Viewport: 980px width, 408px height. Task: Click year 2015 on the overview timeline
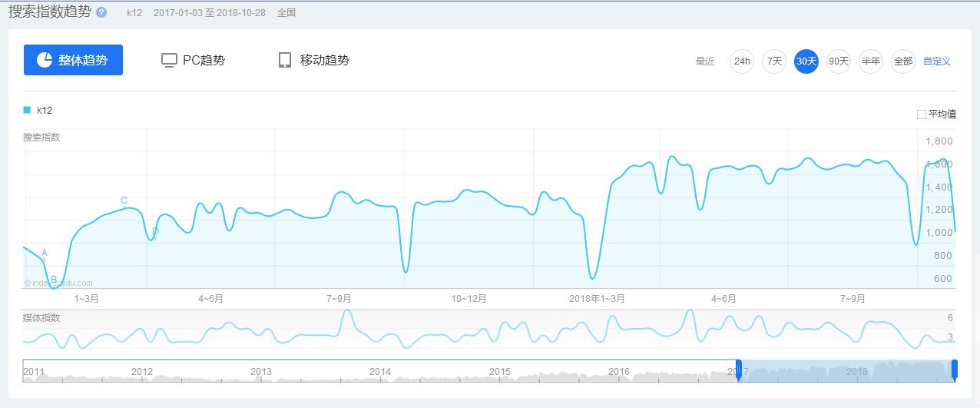(500, 372)
